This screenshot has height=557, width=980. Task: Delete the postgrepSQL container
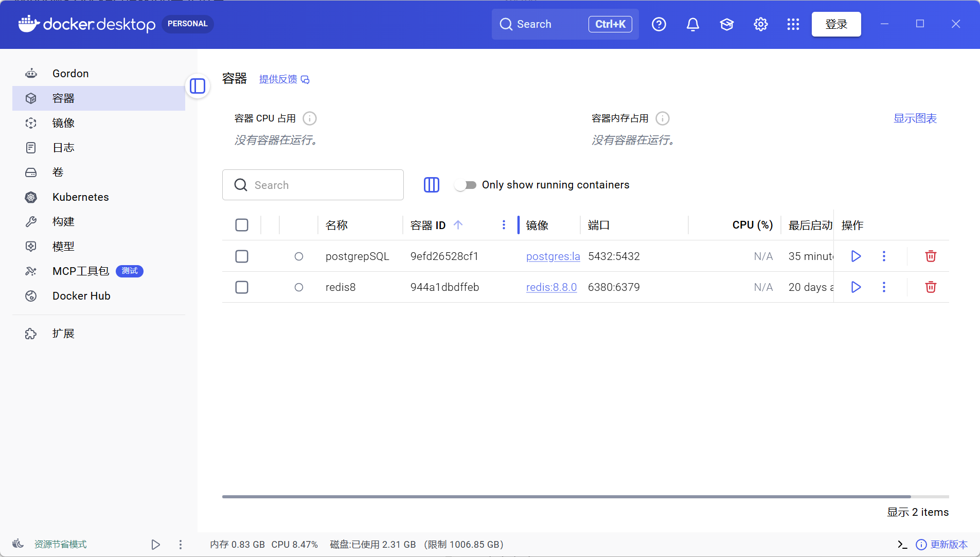click(x=931, y=256)
